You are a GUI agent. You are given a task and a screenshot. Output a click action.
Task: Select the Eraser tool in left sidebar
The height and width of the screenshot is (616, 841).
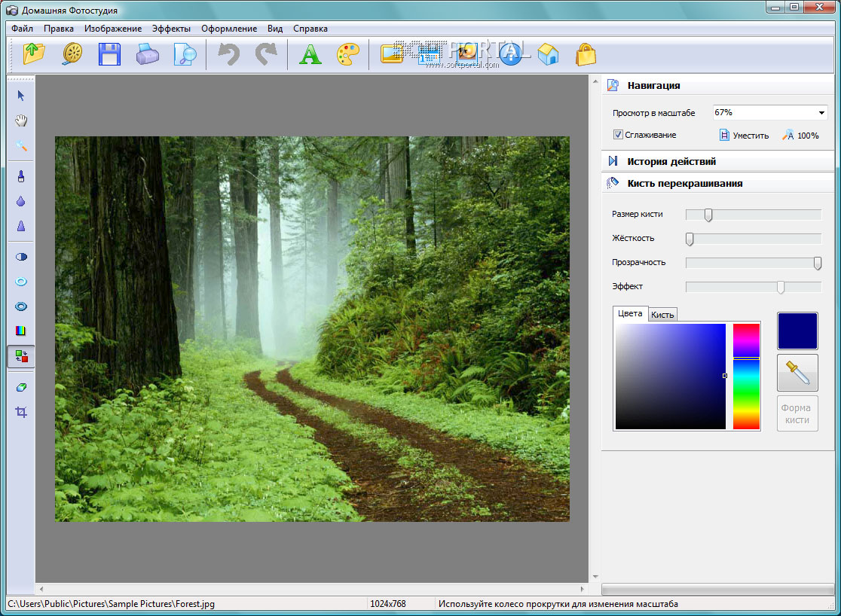21,387
